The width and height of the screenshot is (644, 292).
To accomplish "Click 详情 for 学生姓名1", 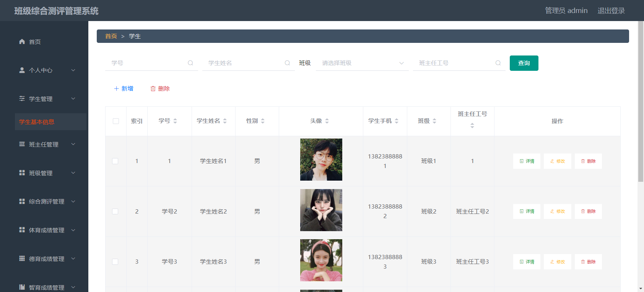I will [x=527, y=161].
